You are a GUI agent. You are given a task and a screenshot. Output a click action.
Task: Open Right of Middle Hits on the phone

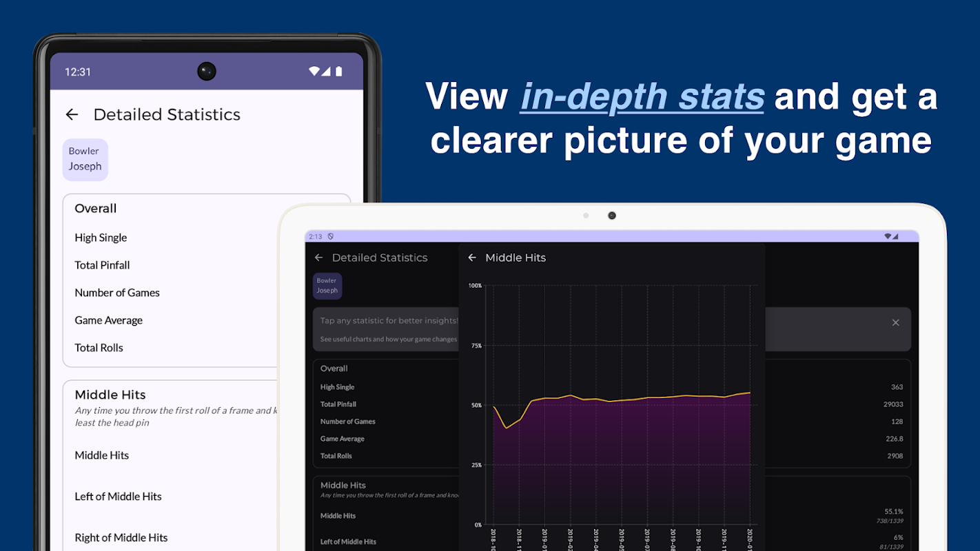[x=121, y=538]
